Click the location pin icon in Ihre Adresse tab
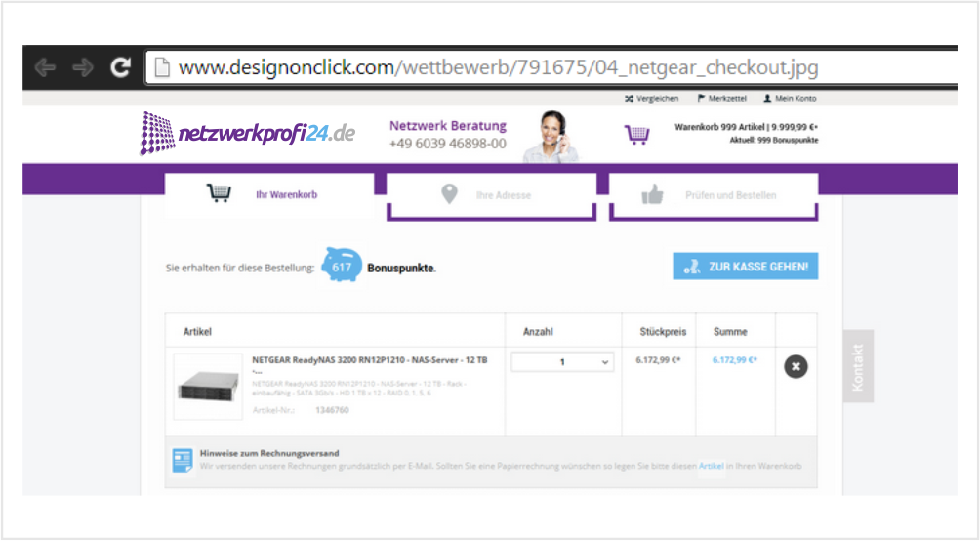Image resolution: width=980 pixels, height=541 pixels. coord(449,194)
